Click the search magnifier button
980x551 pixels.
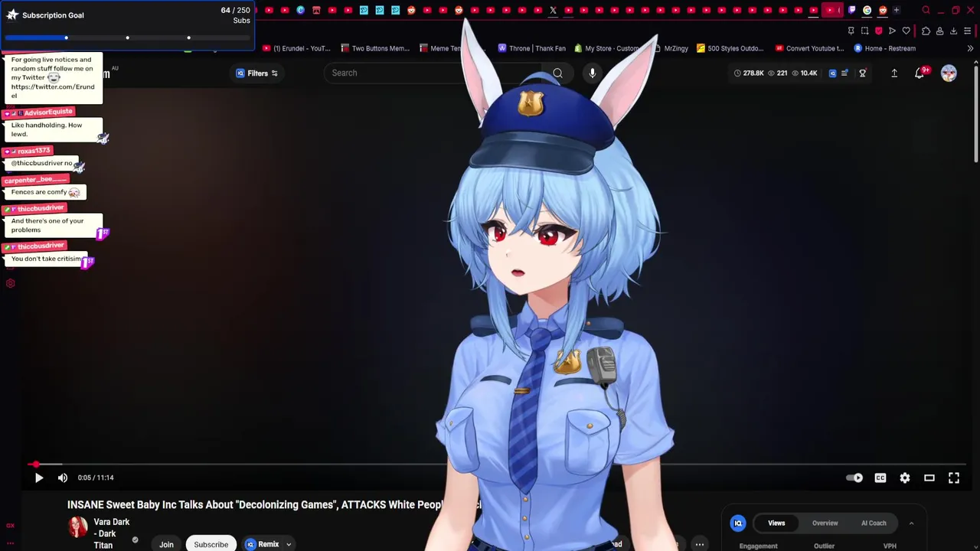(557, 73)
